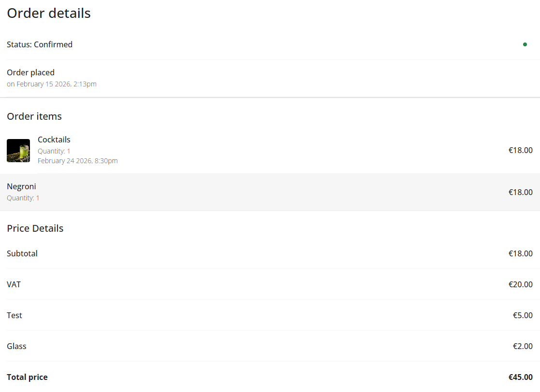Click the Negroni quantity text
Image resolution: width=540 pixels, height=392 pixels.
coord(23,198)
